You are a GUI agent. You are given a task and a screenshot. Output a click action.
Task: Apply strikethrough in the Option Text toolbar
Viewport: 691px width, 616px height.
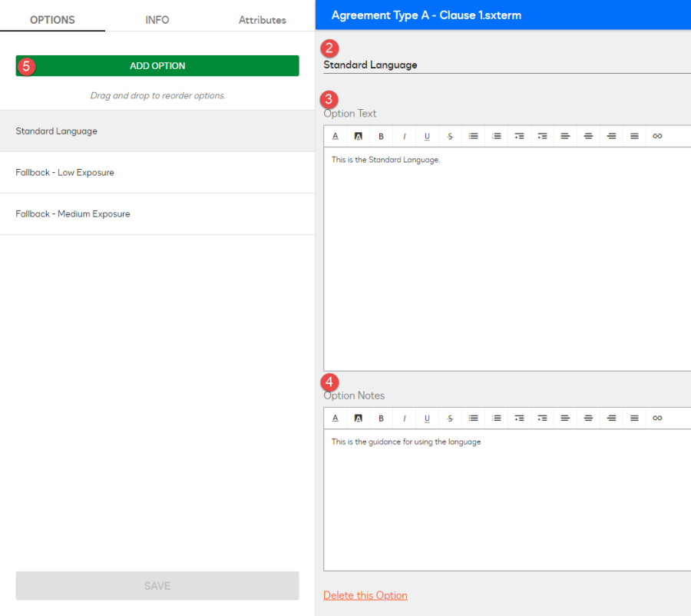point(451,136)
